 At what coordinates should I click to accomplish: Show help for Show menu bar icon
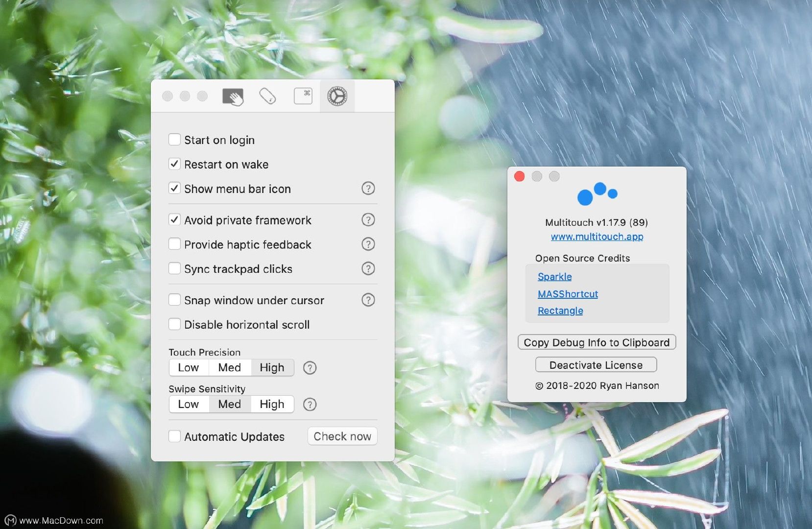coord(368,188)
